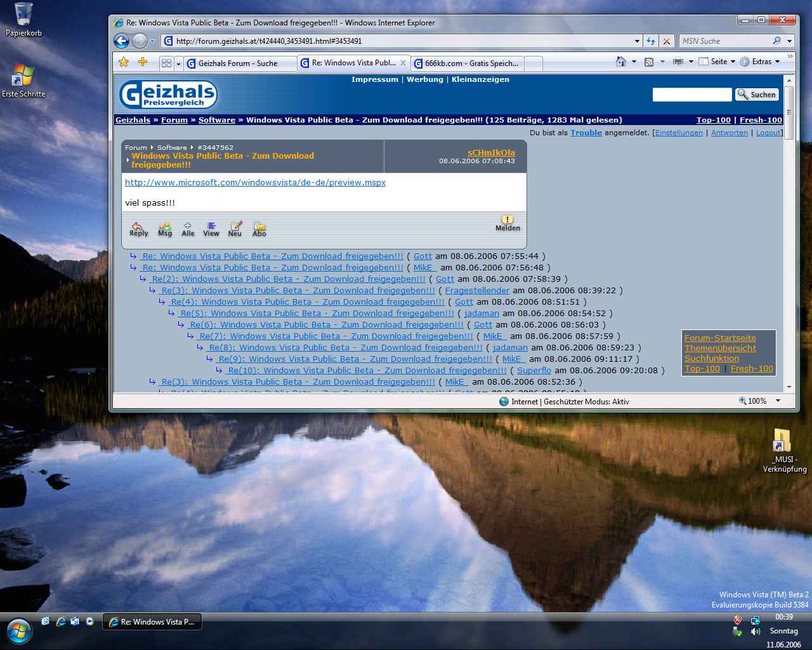Add to Favorites with the plus icon

pyautogui.click(x=143, y=62)
